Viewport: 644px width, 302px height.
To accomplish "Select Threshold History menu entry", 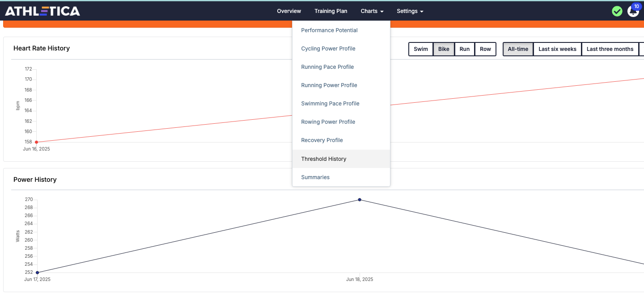I will (x=341, y=159).
